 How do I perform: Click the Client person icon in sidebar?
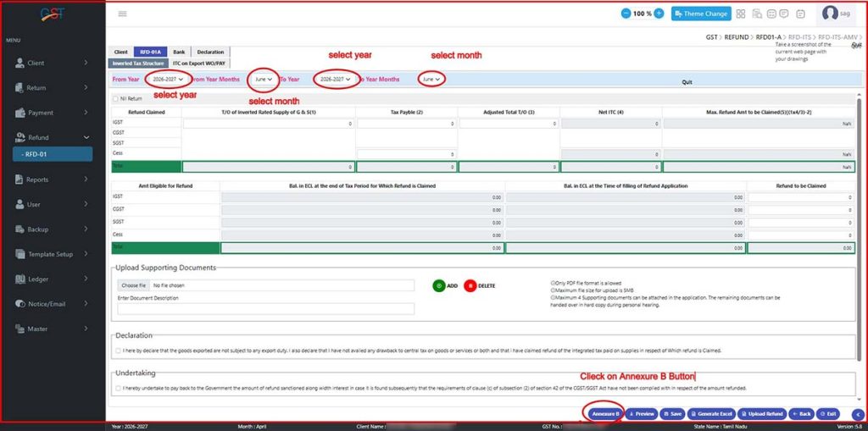(x=20, y=63)
